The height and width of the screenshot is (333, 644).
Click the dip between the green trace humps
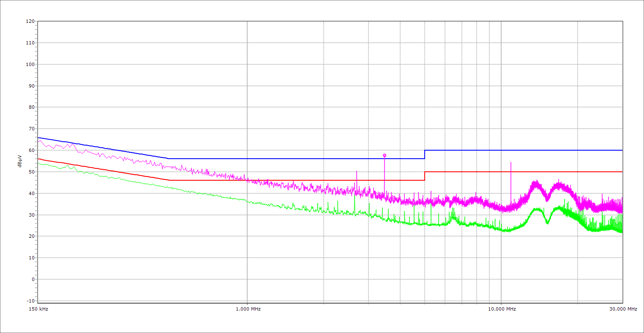coord(547,223)
